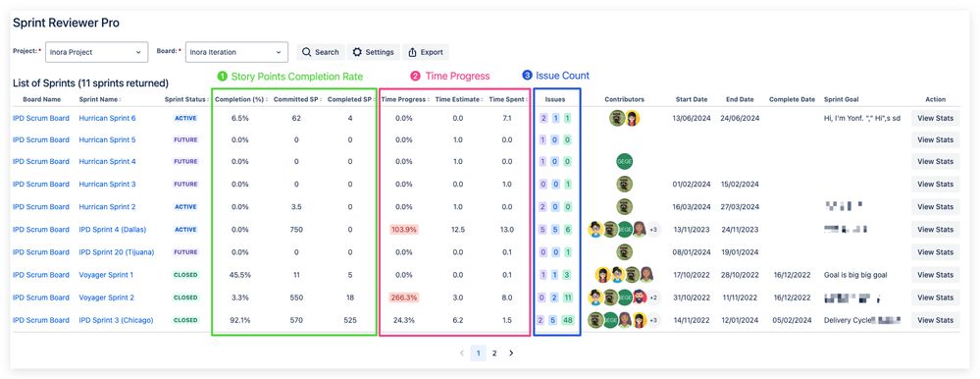Click View Stats for IPD Sprint 20 (Tijuana)
The width and height of the screenshot is (980, 379).
(x=935, y=252)
